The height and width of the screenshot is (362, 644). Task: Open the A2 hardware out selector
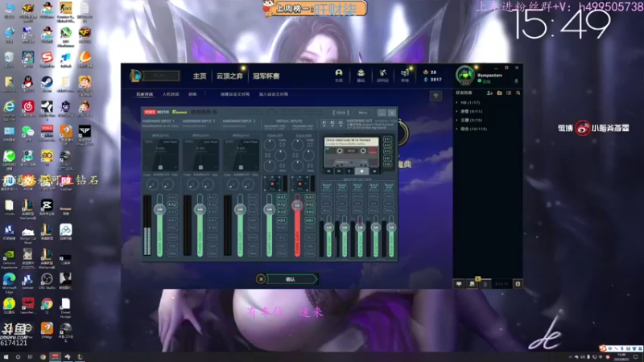coord(332,123)
